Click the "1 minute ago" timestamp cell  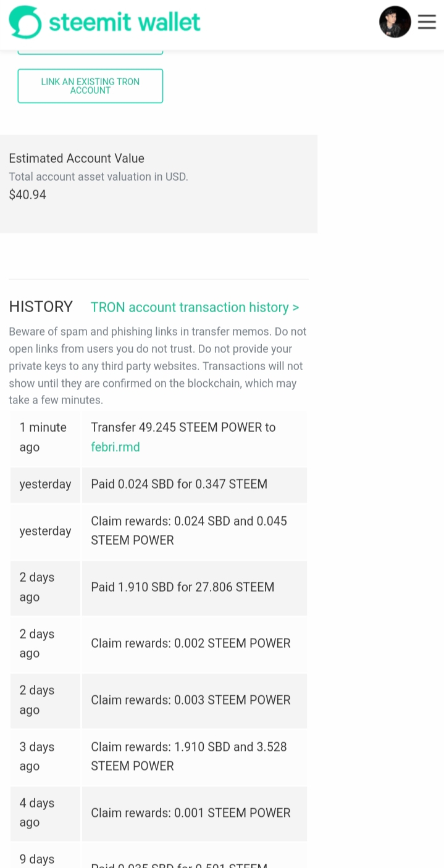[x=43, y=437]
